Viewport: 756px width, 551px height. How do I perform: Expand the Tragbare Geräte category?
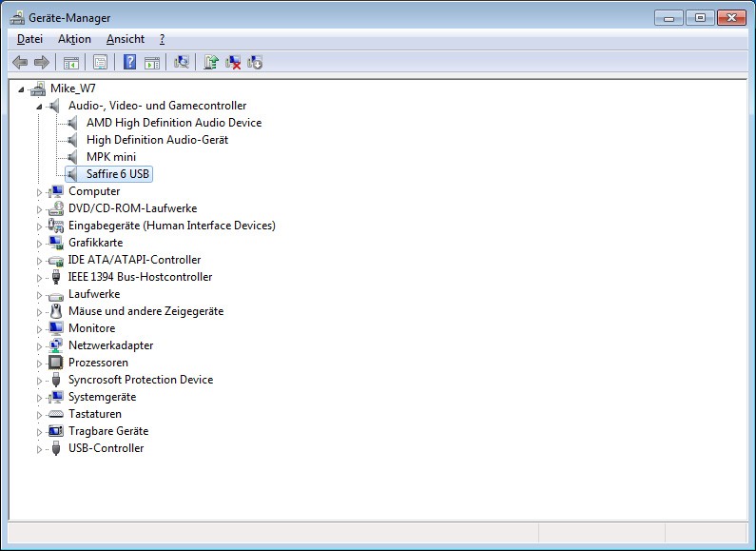[x=39, y=432]
